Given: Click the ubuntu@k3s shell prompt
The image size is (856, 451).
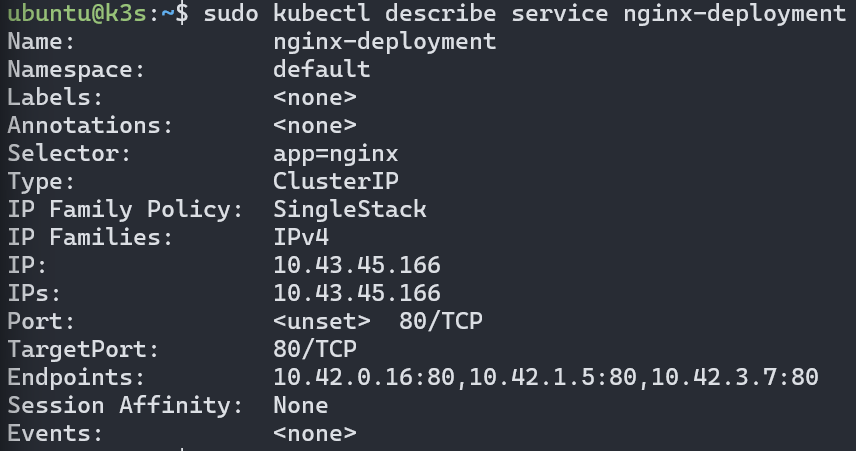Looking at the screenshot, I should tap(82, 14).
